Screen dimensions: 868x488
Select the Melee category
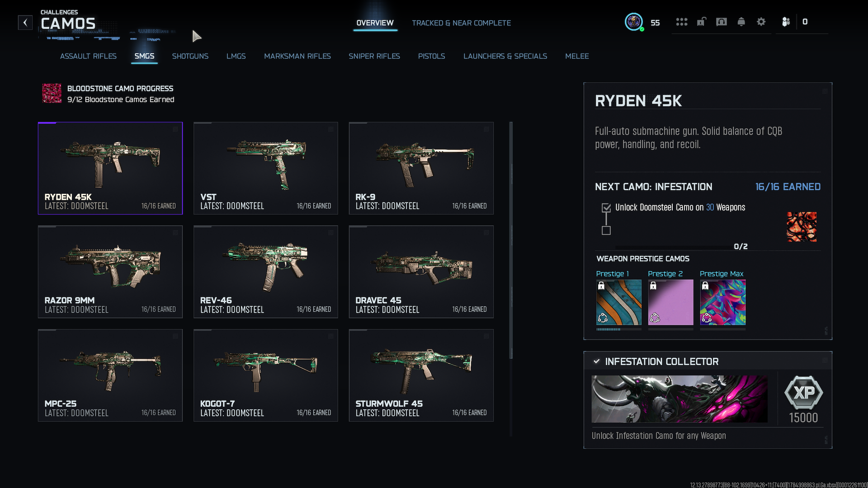pyautogui.click(x=577, y=56)
